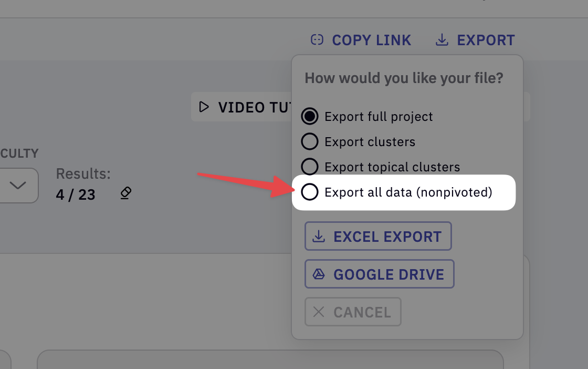Open the EXPORT menu label
Screen dimensions: 588x369
point(486,40)
